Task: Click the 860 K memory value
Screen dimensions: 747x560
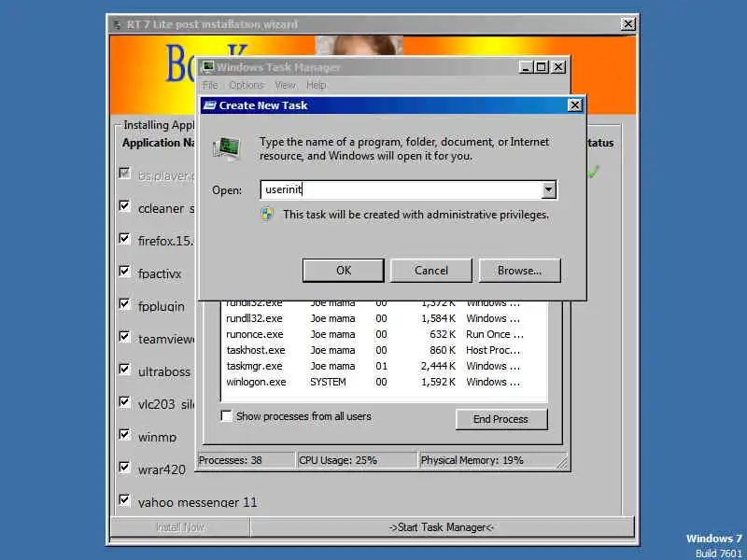Action: 442,350
